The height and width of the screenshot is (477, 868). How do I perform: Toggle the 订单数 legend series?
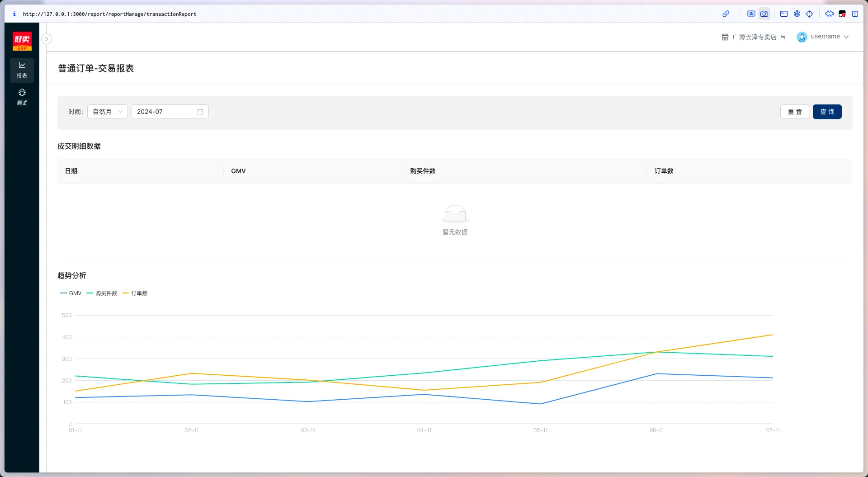(x=135, y=293)
